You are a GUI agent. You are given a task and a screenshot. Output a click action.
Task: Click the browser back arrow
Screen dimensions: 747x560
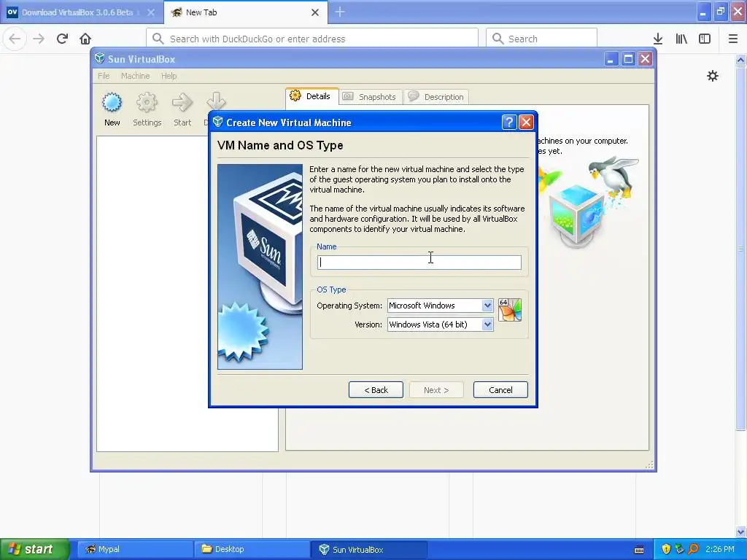tap(15, 39)
